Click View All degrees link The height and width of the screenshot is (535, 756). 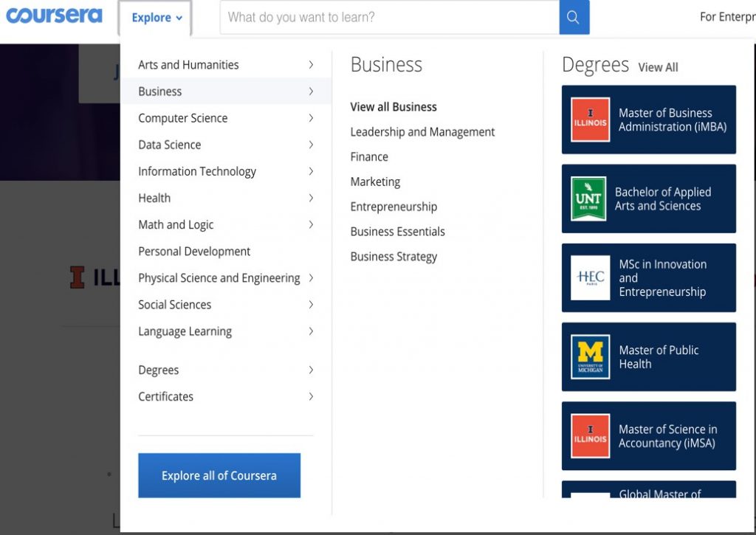coord(658,67)
